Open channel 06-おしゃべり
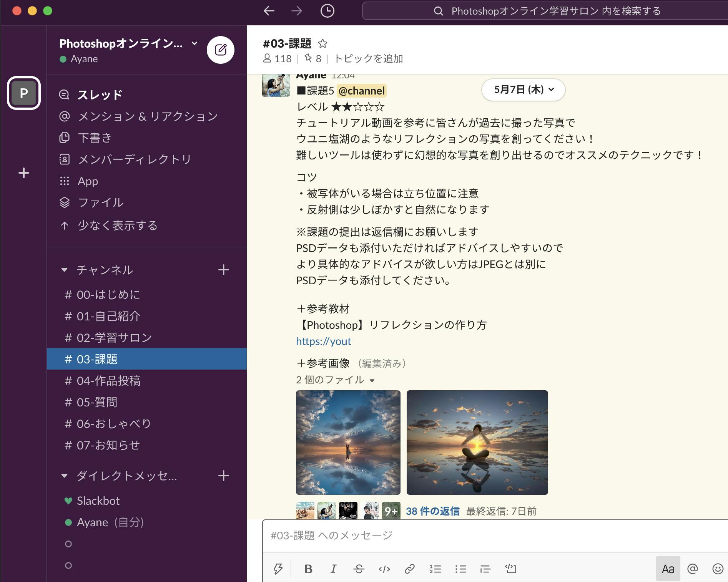Viewport: 728px width, 582px height. pos(146,424)
